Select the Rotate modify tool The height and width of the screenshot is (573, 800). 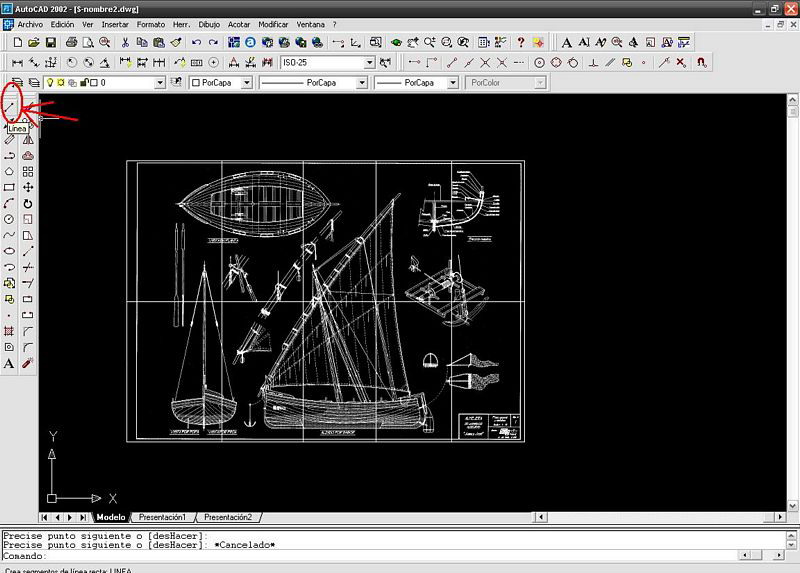click(28, 204)
